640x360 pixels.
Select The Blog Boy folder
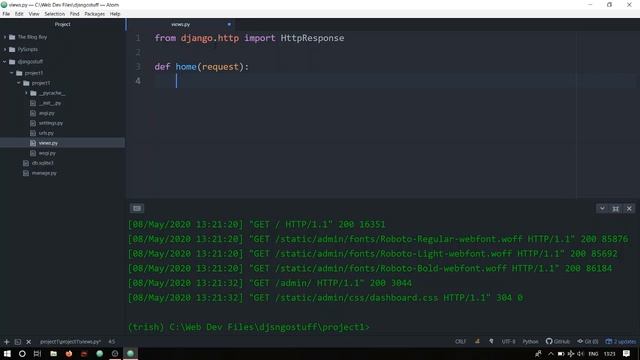(x=32, y=37)
